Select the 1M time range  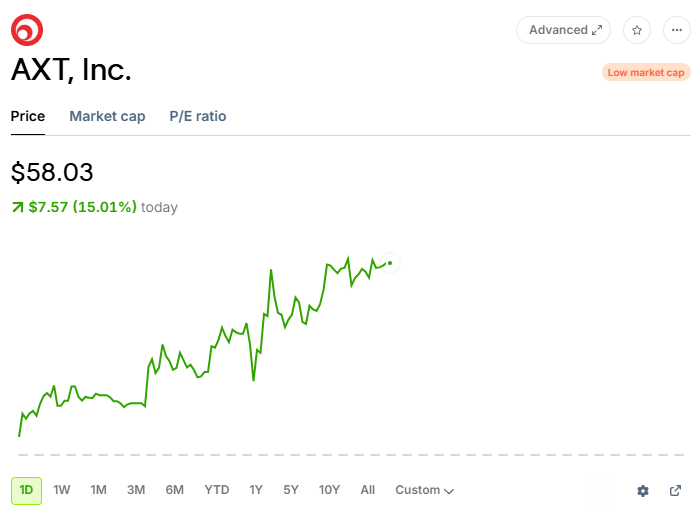(98, 490)
